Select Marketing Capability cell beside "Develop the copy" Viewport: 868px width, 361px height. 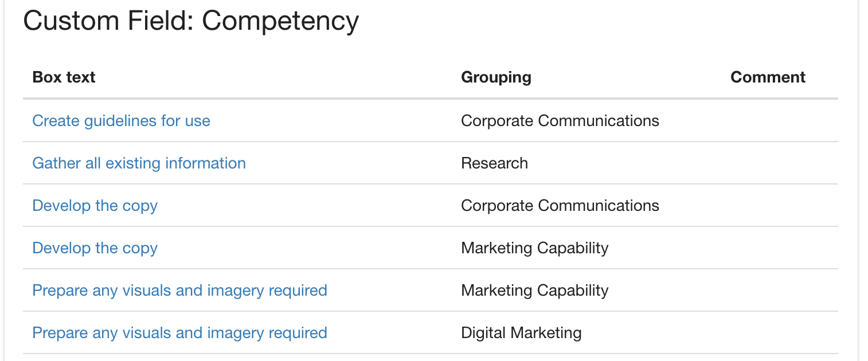534,248
